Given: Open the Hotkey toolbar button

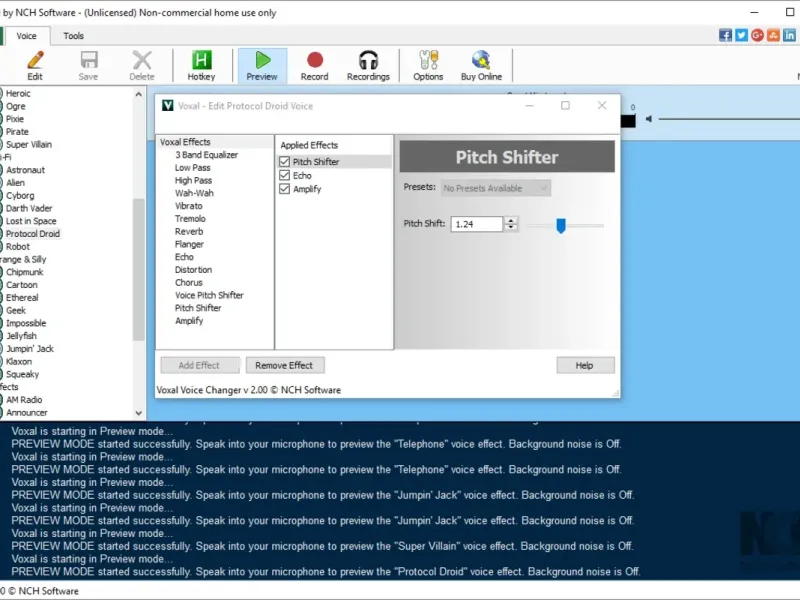Looking at the screenshot, I should (201, 65).
